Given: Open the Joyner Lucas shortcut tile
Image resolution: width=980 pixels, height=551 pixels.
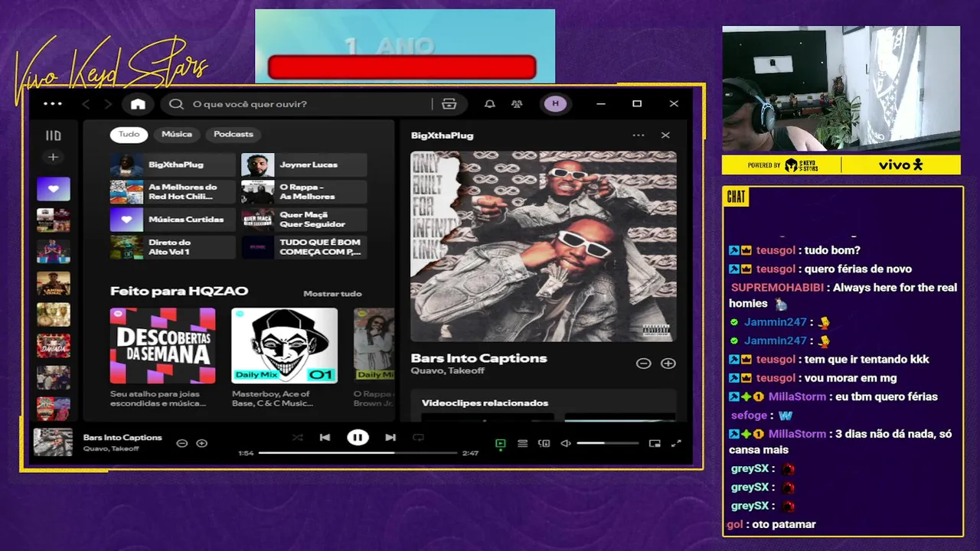Looking at the screenshot, I should [x=304, y=165].
